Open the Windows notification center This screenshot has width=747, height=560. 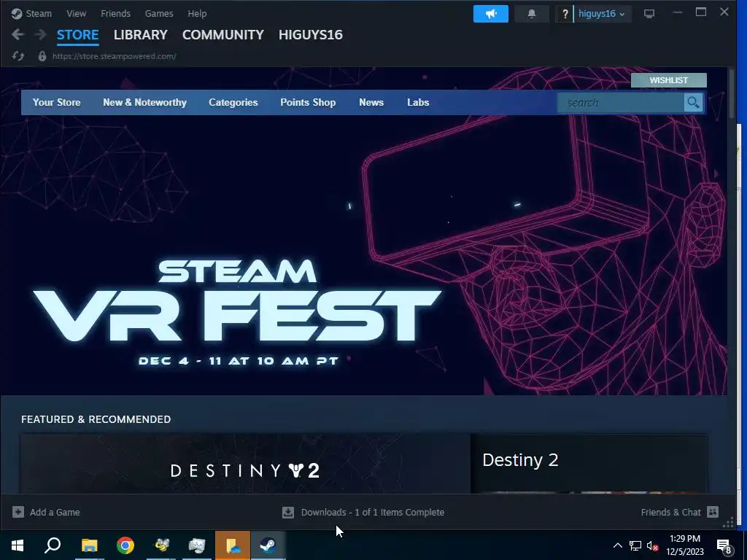724,545
